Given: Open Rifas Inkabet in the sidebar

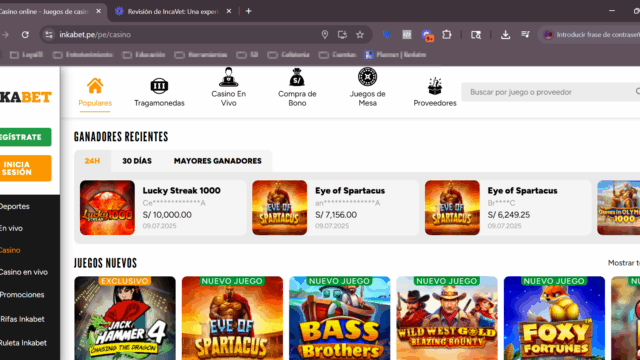Looking at the screenshot, I should 22,319.
